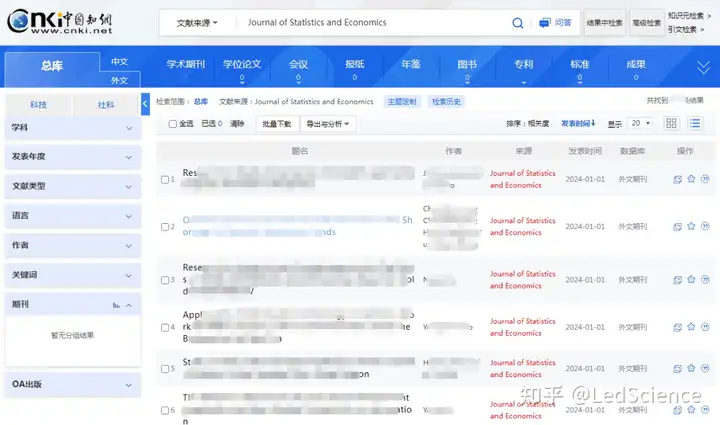The image size is (720, 425).
Task: Favorite result 3 with star icon
Action: [x=691, y=280]
